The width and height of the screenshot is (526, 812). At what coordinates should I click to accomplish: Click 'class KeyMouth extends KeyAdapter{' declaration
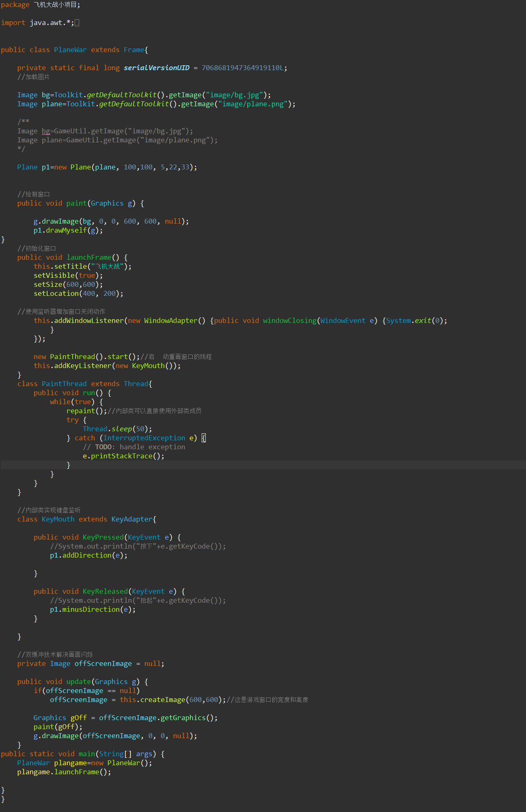click(x=87, y=519)
